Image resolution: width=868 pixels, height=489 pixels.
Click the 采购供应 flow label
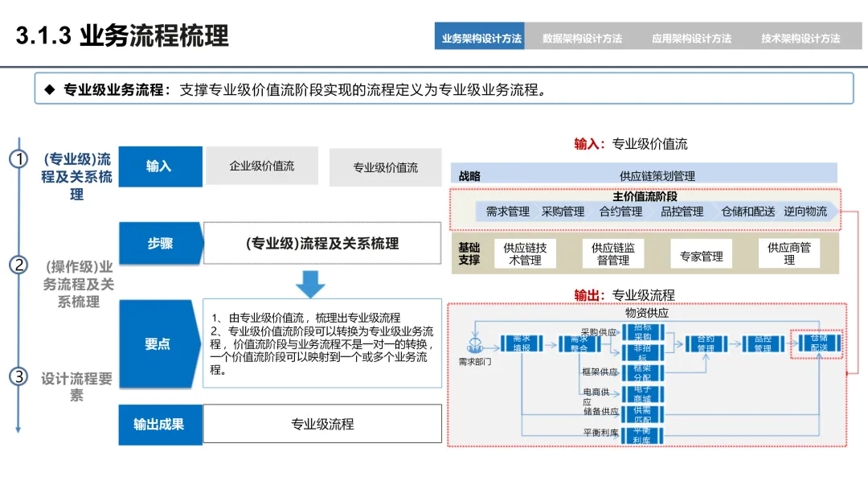599,332
